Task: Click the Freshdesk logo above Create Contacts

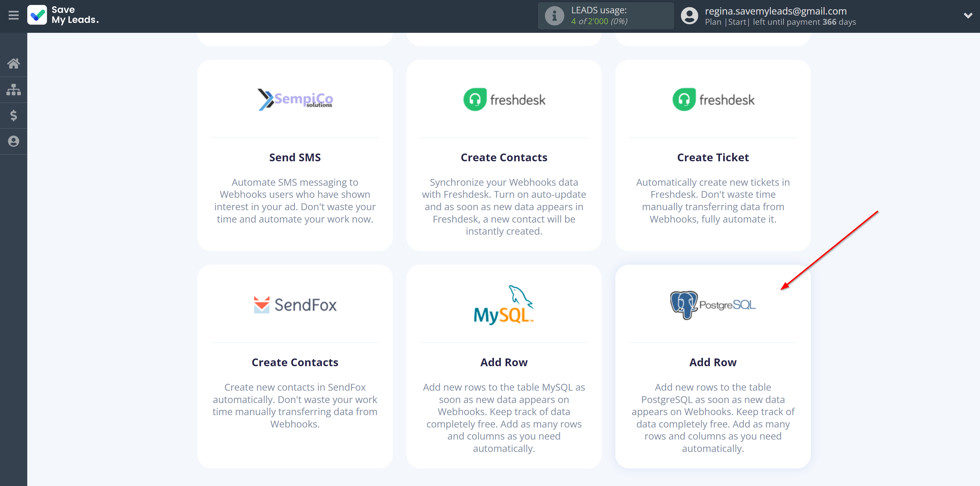Action: pyautogui.click(x=504, y=100)
